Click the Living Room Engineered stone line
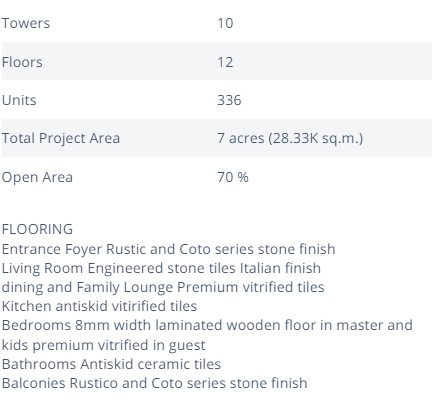Image resolution: width=438 pixels, height=400 pixels. (x=161, y=268)
